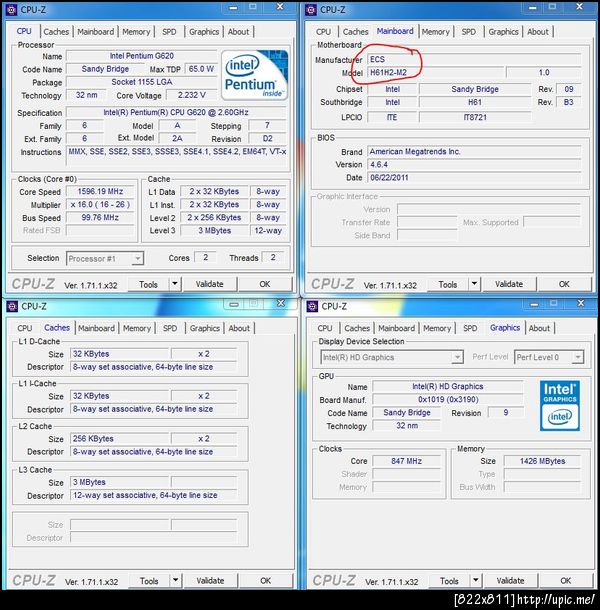Screen dimensions: 600x610
Task: Click the Board Manuf. value 0x1019 (0x3190)
Action: pyautogui.click(x=447, y=400)
